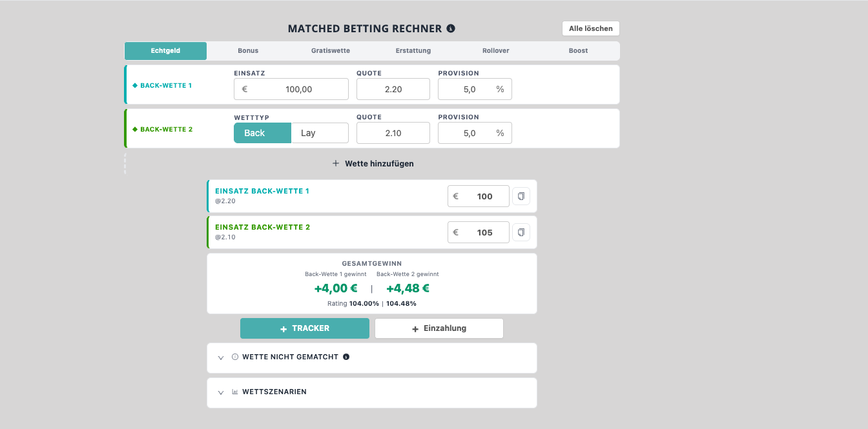868x429 pixels.
Task: Click the Quote field for Back-Wette 2
Action: click(393, 133)
